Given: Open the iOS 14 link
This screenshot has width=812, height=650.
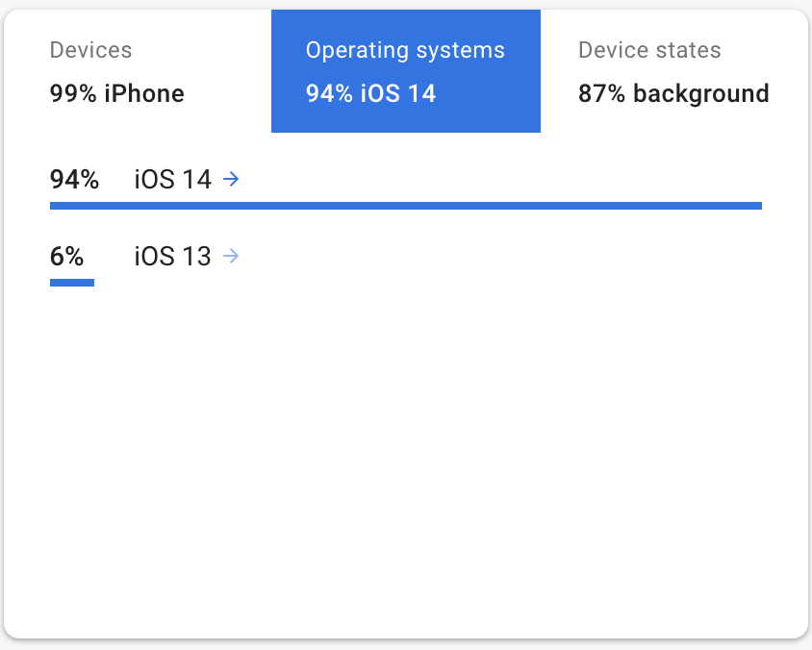Looking at the screenshot, I should 171,179.
